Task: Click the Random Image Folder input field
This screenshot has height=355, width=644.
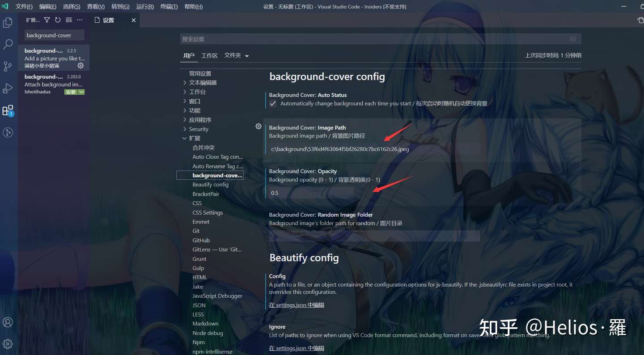Action: 374,236
